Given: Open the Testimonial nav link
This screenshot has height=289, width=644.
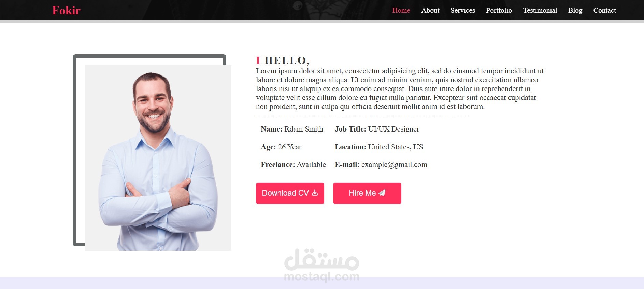Looking at the screenshot, I should tap(540, 10).
